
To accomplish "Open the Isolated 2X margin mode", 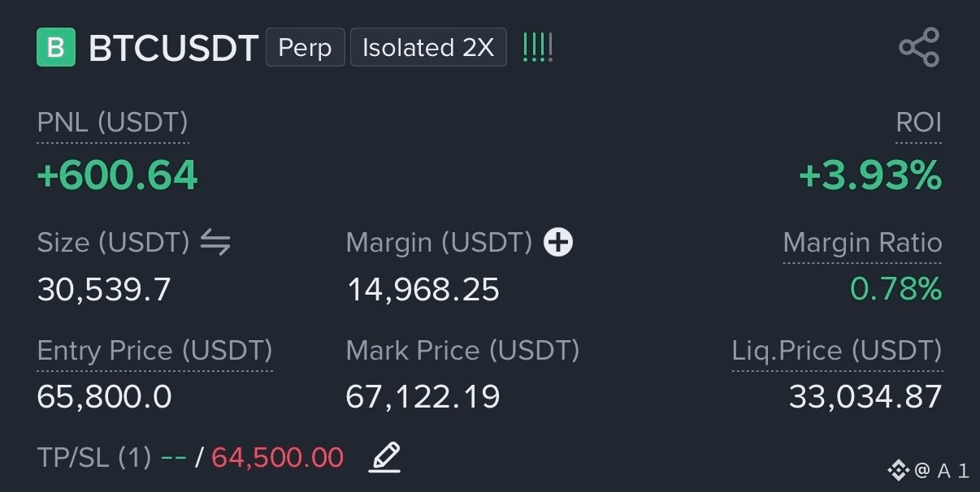I will (x=428, y=47).
